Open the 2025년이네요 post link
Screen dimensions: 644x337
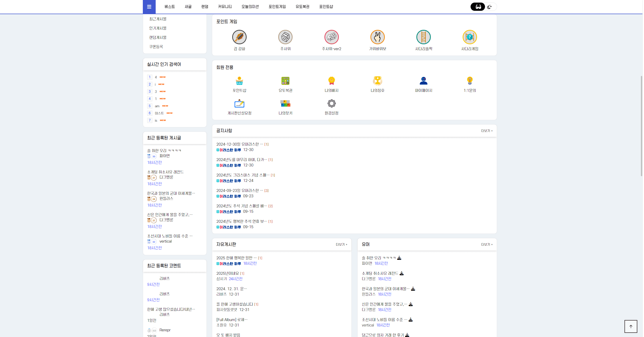click(x=228, y=273)
